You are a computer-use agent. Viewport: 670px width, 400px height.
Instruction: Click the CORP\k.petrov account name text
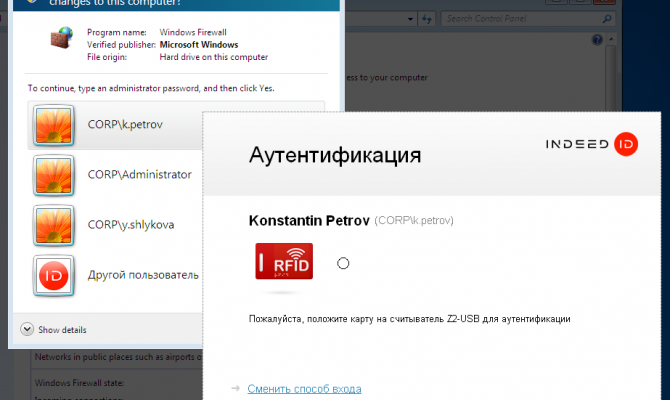click(x=125, y=124)
